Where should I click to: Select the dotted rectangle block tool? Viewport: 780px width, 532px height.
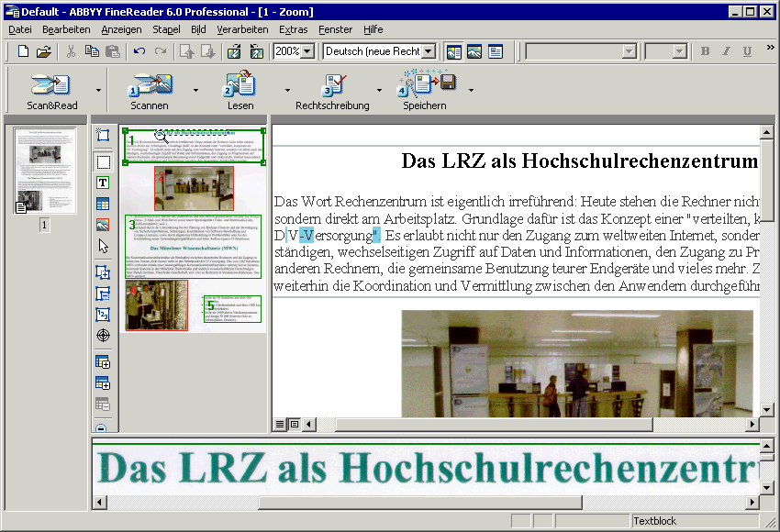pos(103,162)
